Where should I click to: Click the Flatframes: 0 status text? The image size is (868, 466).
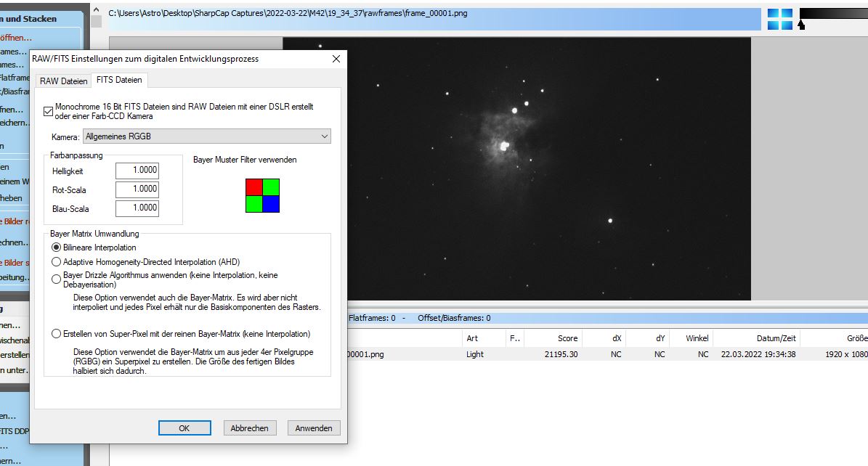(372, 318)
